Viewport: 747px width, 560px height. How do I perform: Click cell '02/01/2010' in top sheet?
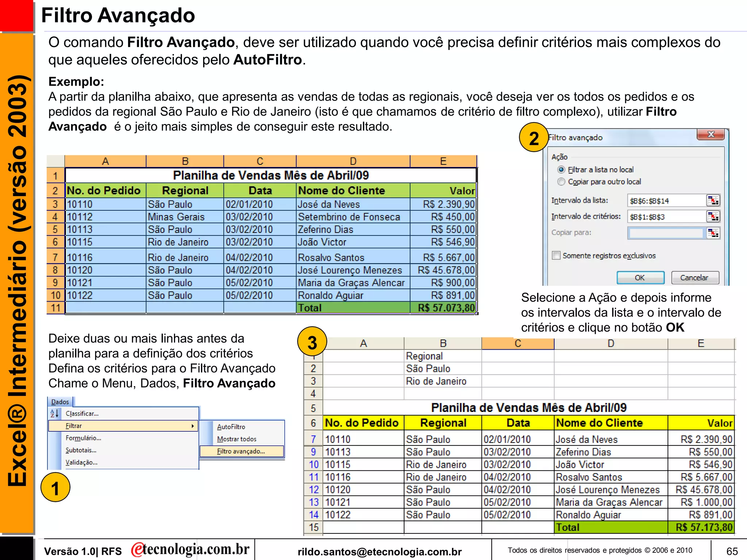click(260, 204)
